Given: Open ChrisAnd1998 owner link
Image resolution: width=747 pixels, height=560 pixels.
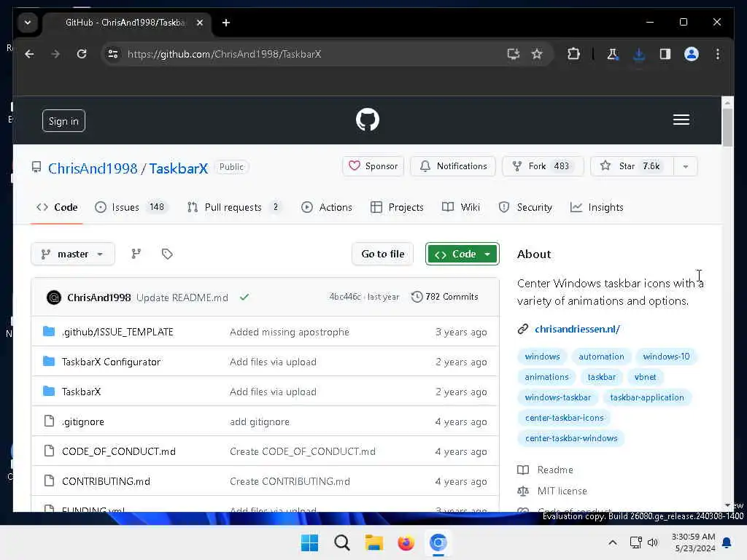Looking at the screenshot, I should coord(93,168).
